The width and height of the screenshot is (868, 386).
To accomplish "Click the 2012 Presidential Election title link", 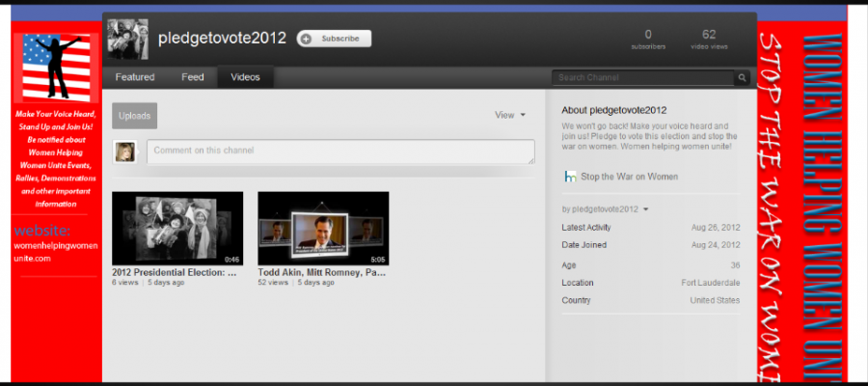I will [x=175, y=272].
